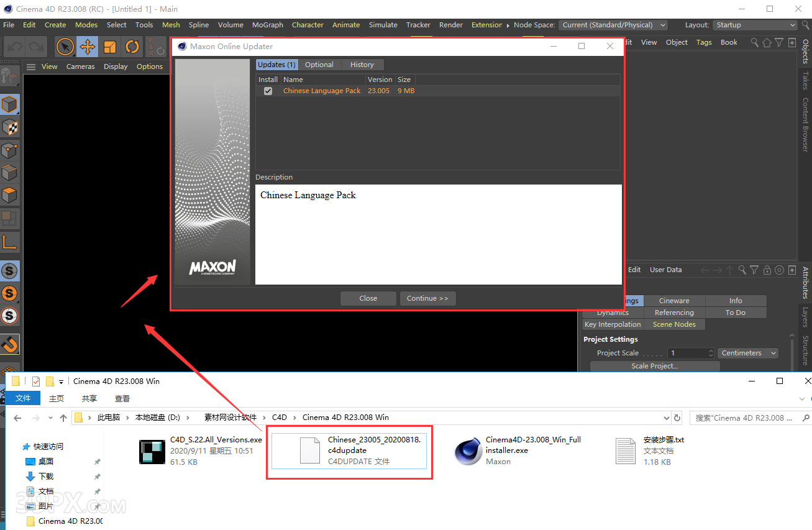Toggle the magnet Snap icon
This screenshot has width=812, height=530.
tap(10, 344)
